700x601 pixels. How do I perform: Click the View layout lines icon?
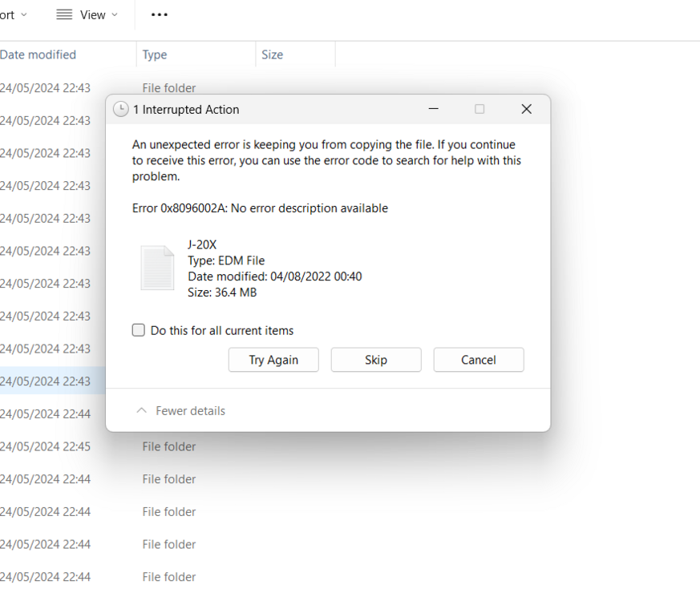click(x=65, y=14)
